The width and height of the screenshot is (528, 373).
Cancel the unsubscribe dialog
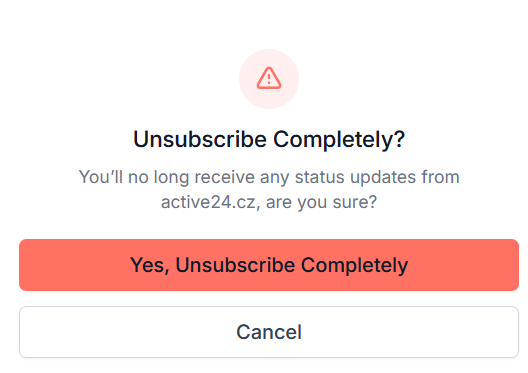pyautogui.click(x=269, y=332)
